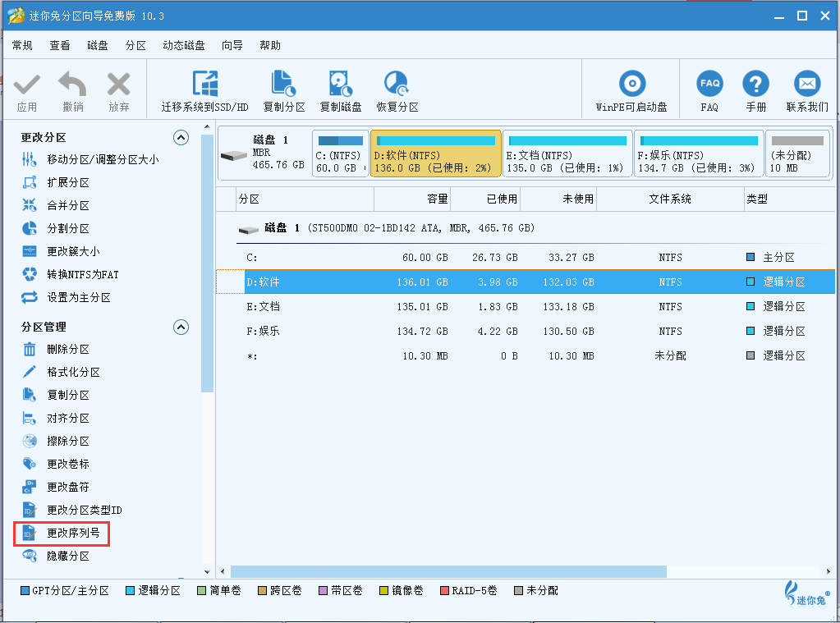Image resolution: width=840 pixels, height=623 pixels.
Task: Select 移动分区/调整分区大小 in sidebar
Action: point(90,159)
